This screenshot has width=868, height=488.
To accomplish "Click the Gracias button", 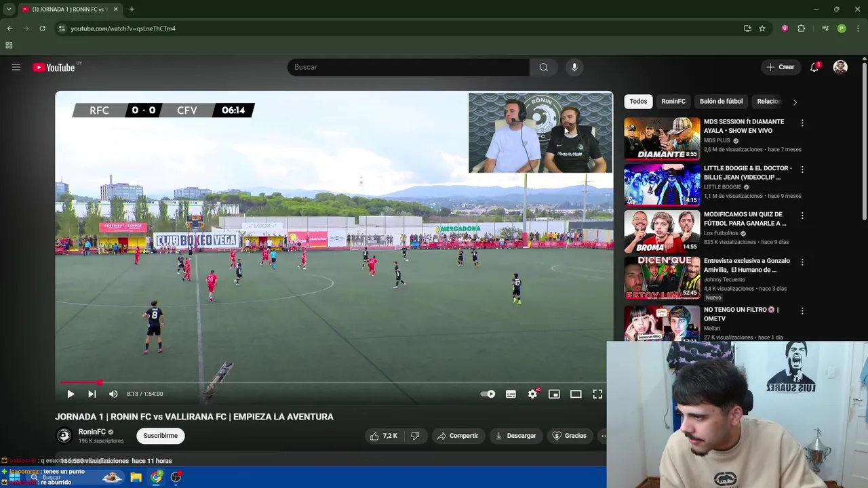I will (570, 436).
